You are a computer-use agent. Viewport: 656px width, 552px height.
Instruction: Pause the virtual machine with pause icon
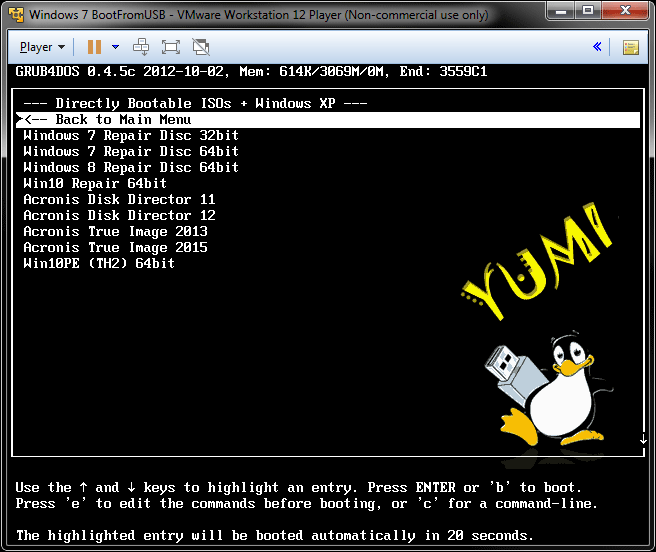click(94, 47)
